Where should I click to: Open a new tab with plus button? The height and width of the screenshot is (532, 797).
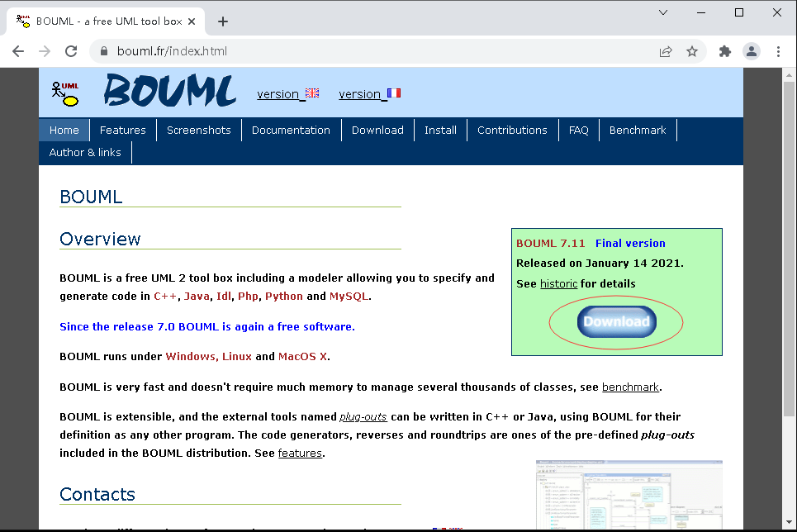coord(223,21)
